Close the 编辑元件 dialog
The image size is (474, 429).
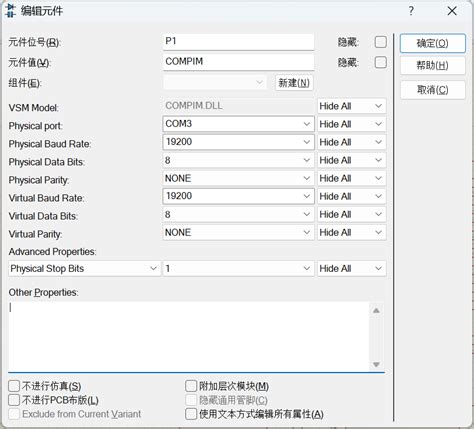(x=452, y=11)
